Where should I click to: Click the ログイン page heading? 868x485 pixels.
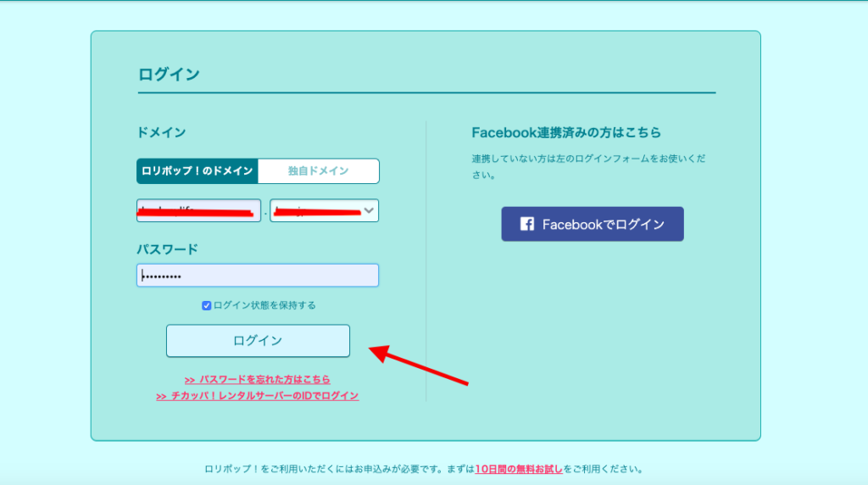point(169,74)
